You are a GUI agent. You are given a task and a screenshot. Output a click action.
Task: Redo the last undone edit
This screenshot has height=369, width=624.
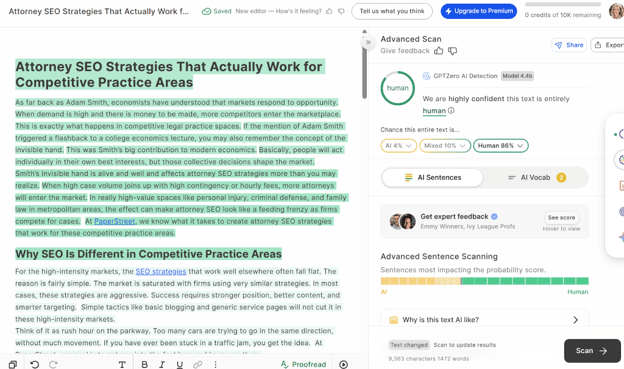click(x=53, y=364)
